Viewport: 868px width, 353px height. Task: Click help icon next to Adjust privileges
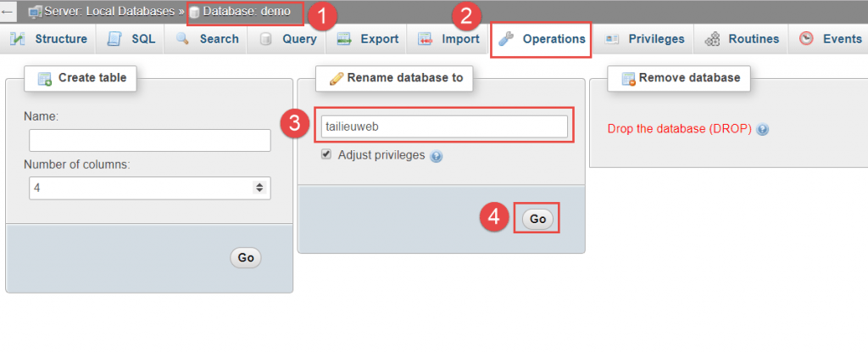point(437,156)
